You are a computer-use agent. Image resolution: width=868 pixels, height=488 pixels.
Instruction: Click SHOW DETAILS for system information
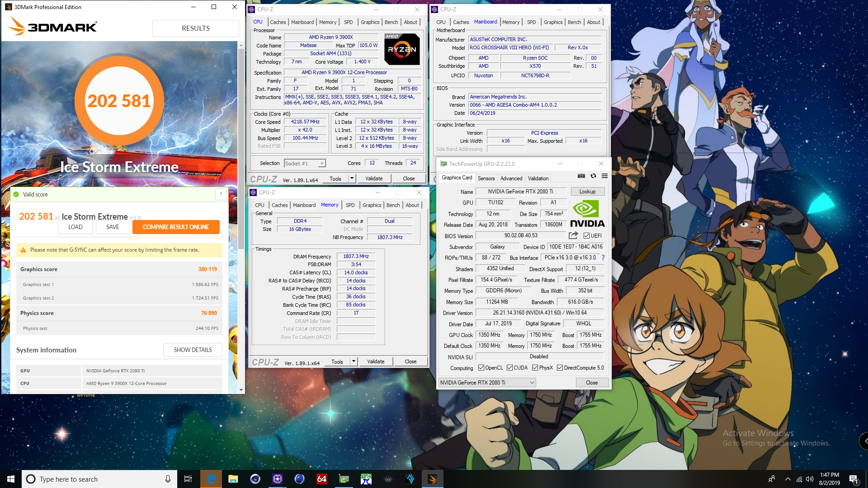pos(193,350)
